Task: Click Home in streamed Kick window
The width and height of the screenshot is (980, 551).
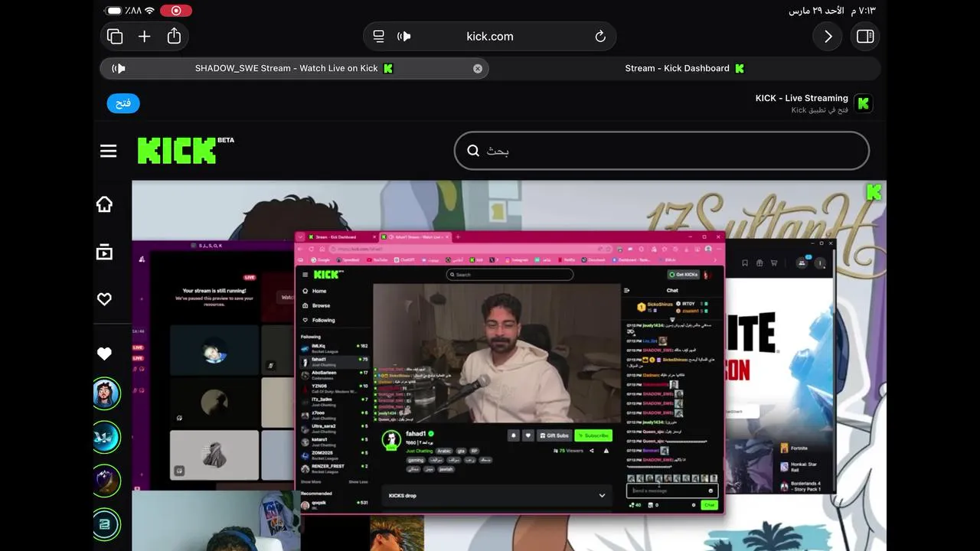Action: click(x=315, y=291)
